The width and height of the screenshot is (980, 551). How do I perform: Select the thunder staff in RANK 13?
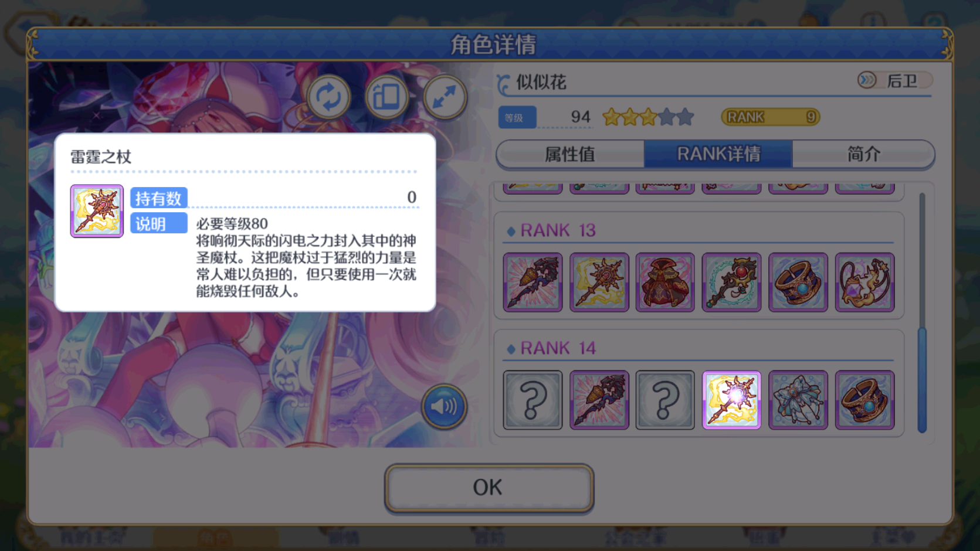[x=599, y=282]
